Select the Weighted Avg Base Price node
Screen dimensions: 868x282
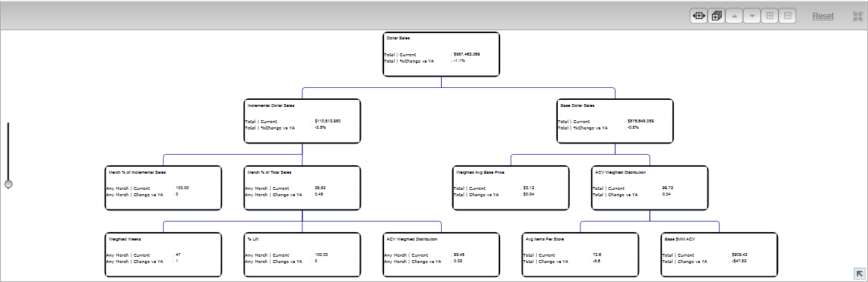point(511,188)
